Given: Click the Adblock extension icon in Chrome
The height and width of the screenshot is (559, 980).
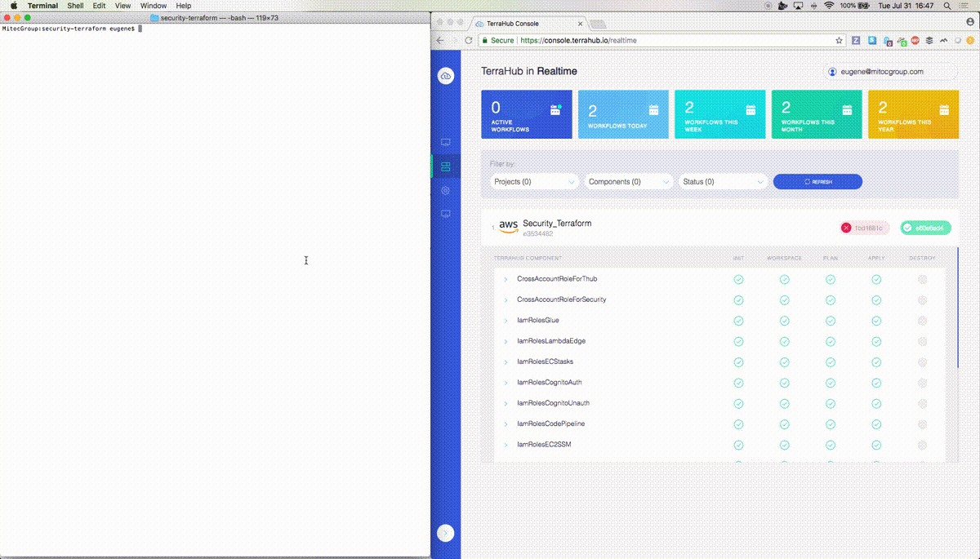Looking at the screenshot, I should pyautogui.click(x=915, y=40).
